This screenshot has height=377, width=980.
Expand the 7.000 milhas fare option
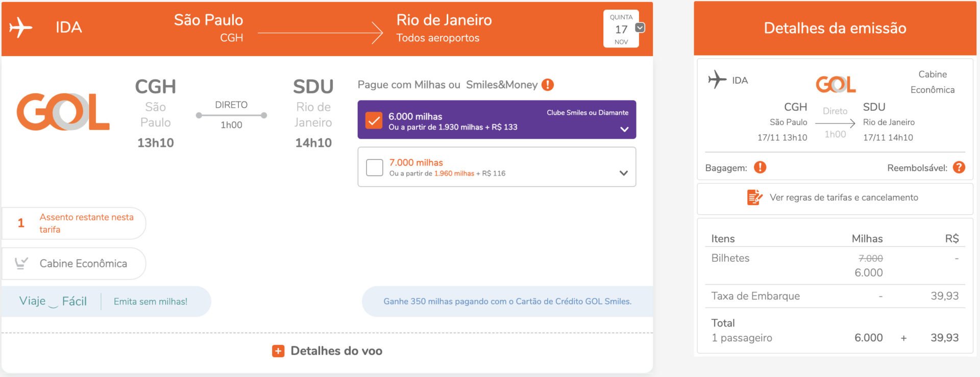(624, 173)
